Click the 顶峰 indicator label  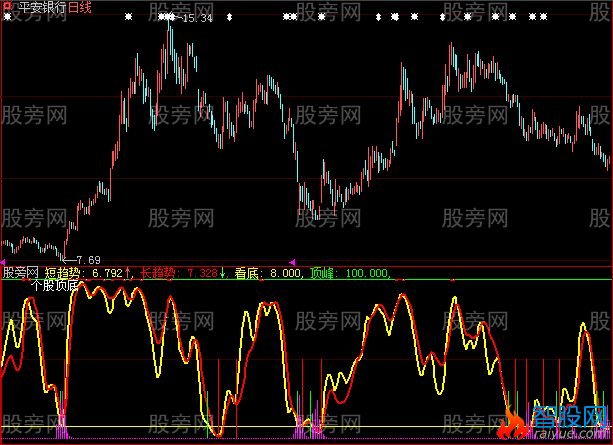(322, 271)
